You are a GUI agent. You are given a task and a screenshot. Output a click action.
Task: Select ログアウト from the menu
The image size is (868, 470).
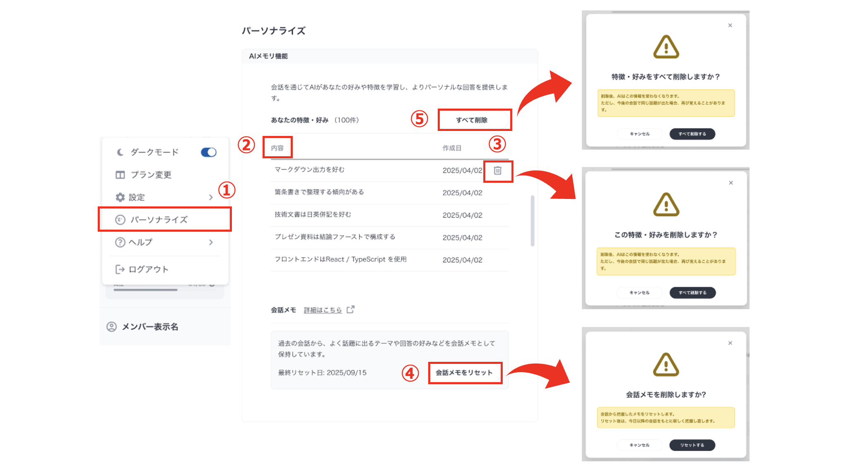tap(149, 269)
